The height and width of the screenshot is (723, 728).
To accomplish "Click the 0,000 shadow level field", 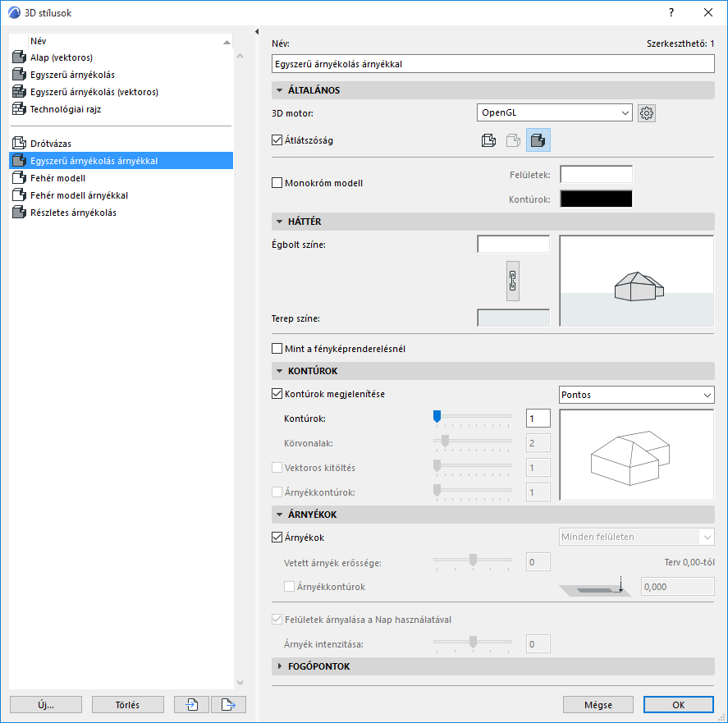I will 677,587.
